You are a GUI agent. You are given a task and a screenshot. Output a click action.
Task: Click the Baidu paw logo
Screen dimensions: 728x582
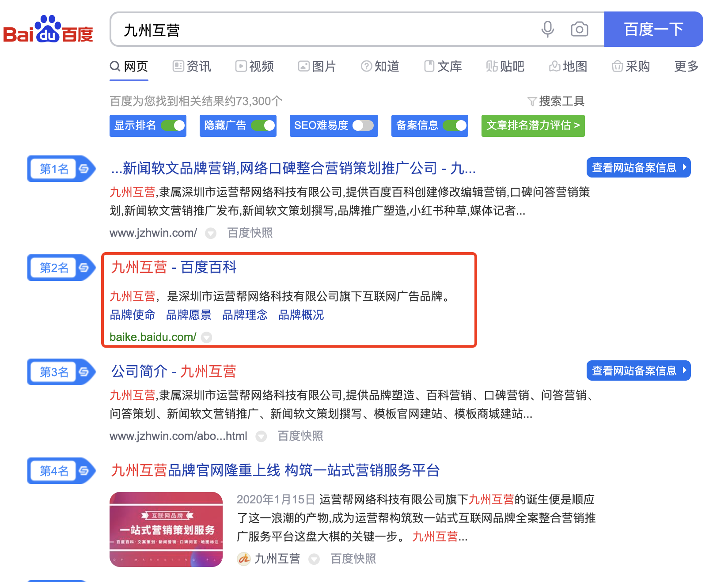click(48, 28)
